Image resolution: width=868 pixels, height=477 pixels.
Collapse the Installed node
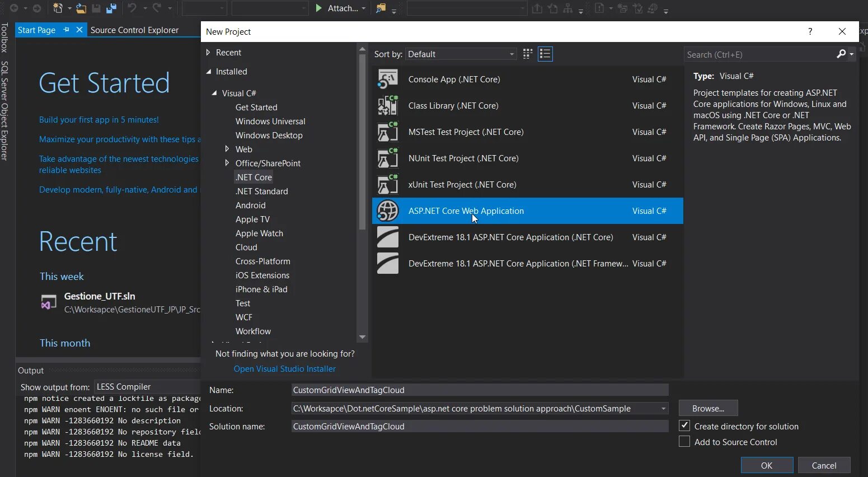[x=209, y=71]
